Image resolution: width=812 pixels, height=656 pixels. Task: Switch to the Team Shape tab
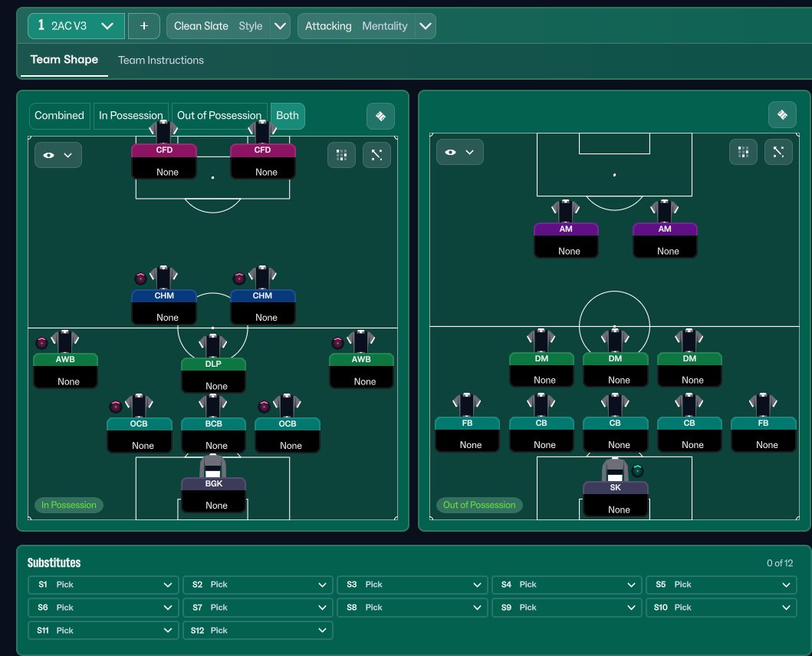pos(64,60)
